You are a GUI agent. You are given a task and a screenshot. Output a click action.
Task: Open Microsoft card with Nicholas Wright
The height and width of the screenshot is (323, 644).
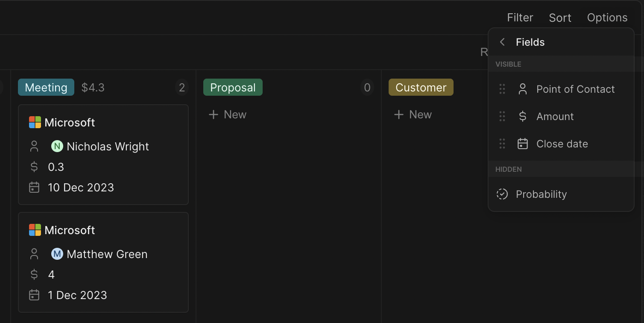pos(70,123)
